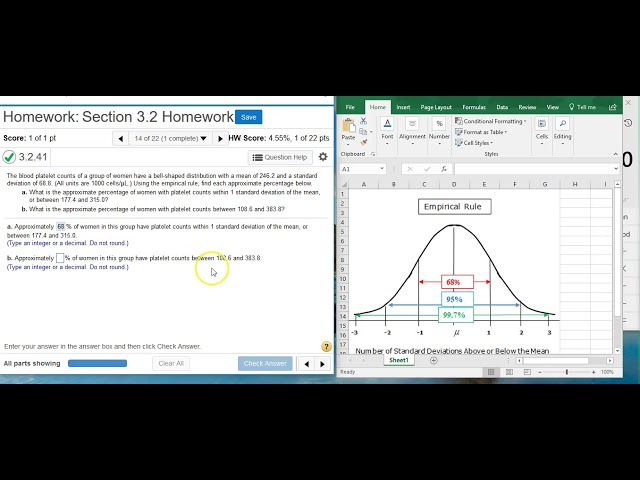Screen dimensions: 640x480
Task: Click the Name Box showing A1
Action: (360, 169)
